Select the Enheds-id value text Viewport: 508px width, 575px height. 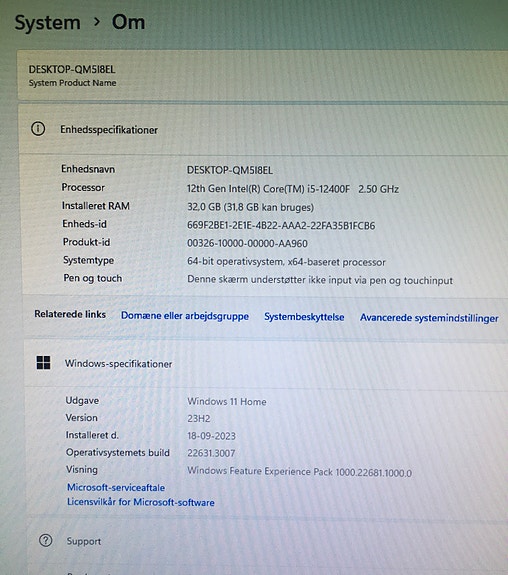(281, 226)
